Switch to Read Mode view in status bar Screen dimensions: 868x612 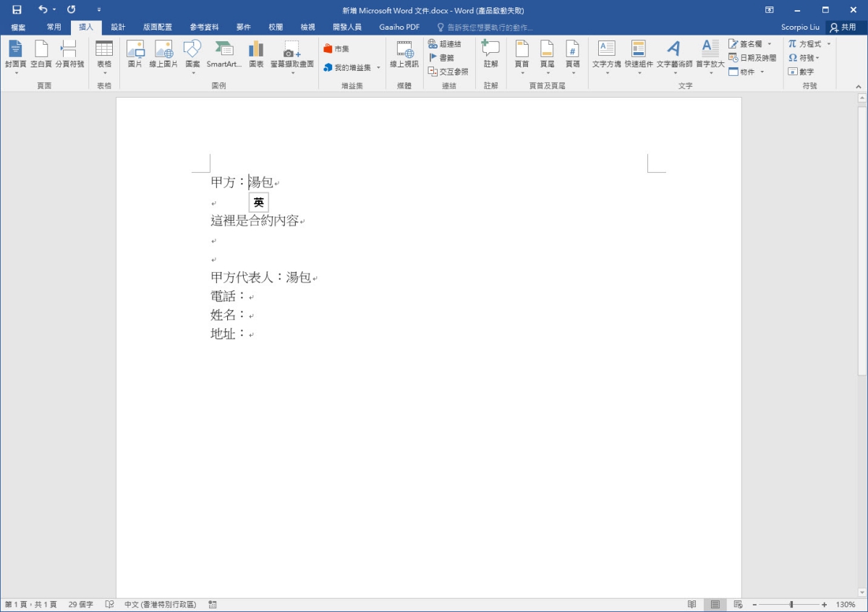(x=692, y=604)
